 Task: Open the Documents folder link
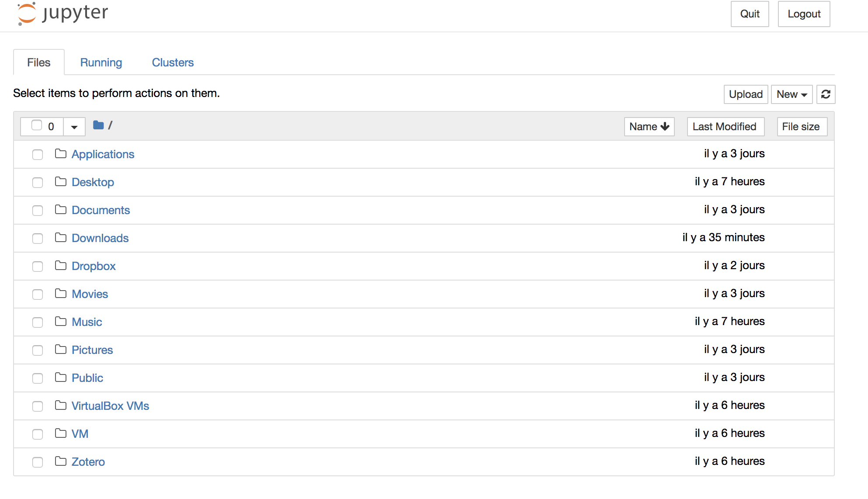pyautogui.click(x=101, y=210)
